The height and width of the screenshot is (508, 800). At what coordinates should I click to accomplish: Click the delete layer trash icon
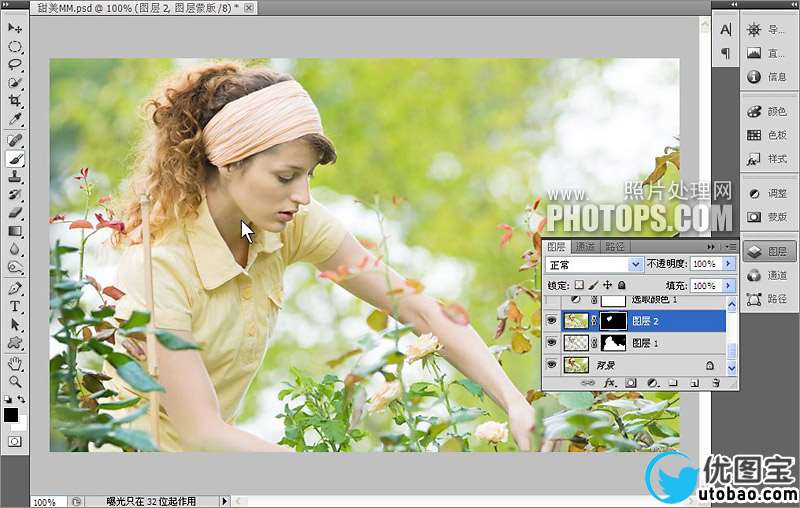pos(716,383)
